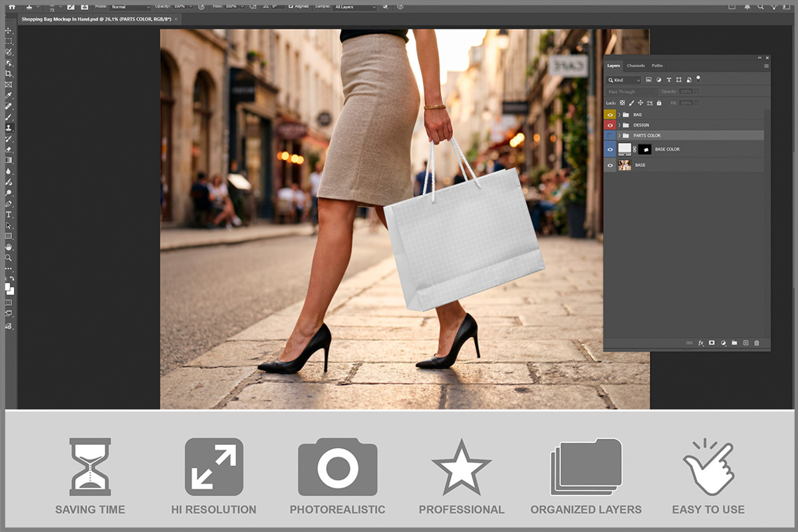
Task: Select the History Brush tool
Action: [x=9, y=138]
